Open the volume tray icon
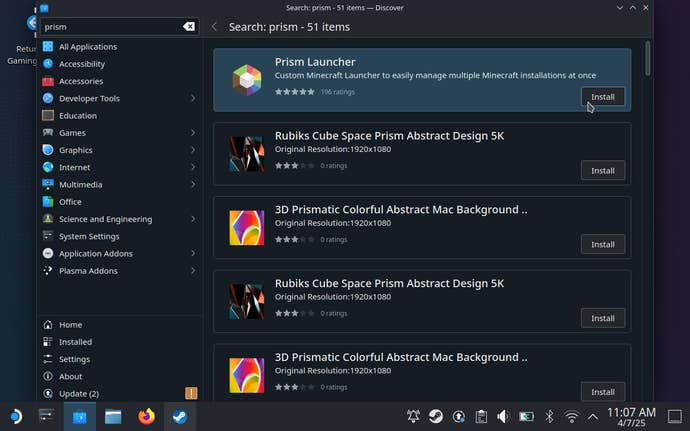The height and width of the screenshot is (431, 690). (503, 416)
